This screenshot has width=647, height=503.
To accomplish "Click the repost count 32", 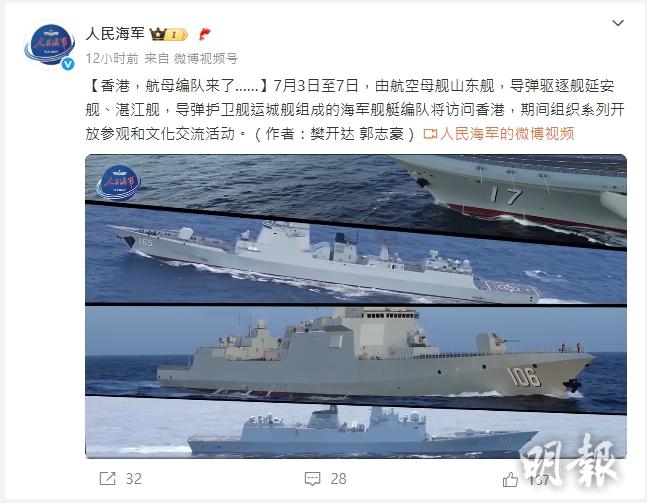I will [134, 479].
